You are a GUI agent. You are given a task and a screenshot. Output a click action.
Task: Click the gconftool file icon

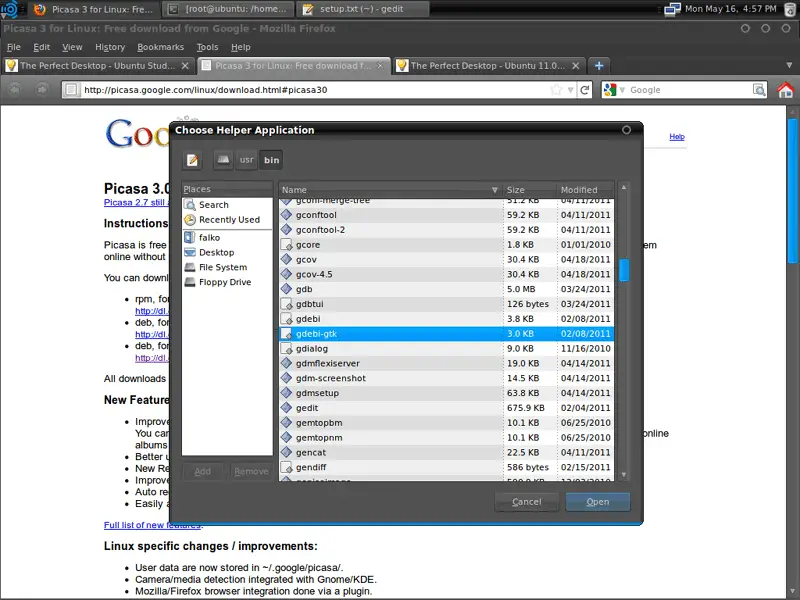[287, 215]
